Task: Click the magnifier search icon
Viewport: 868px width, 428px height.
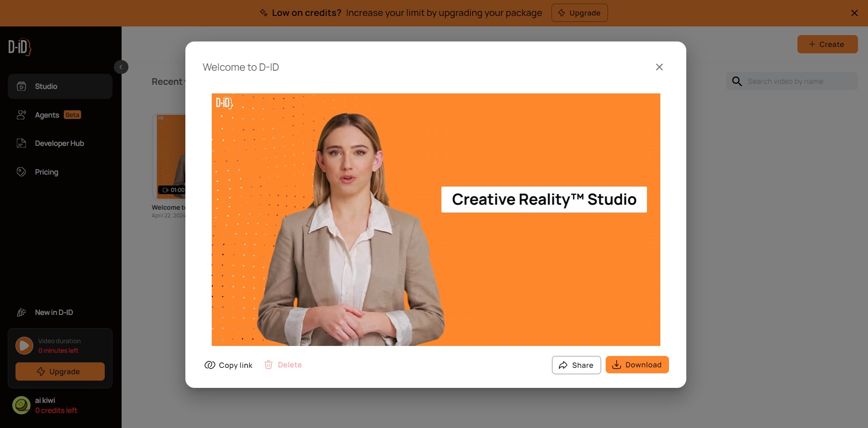Action: tap(737, 81)
